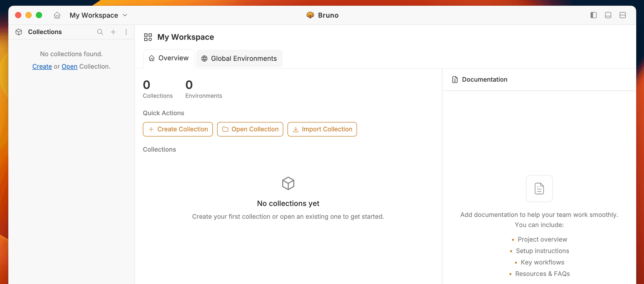Viewport: 644px width, 284px height.
Task: Click the Create link in sidebar
Action: (42, 67)
